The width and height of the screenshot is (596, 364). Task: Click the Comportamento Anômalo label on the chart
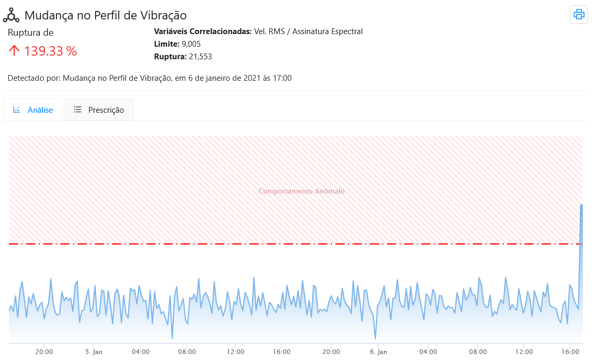point(301,191)
